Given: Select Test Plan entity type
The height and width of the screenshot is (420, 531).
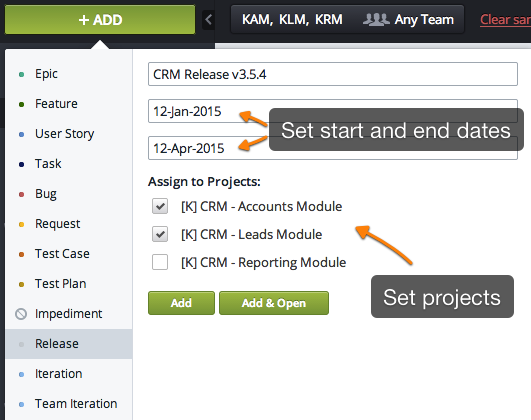Looking at the screenshot, I should point(69,284).
